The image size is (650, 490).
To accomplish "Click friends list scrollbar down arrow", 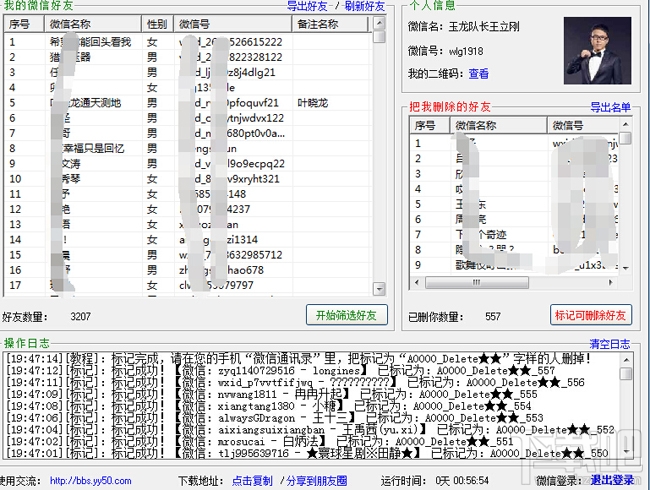I will tap(379, 289).
